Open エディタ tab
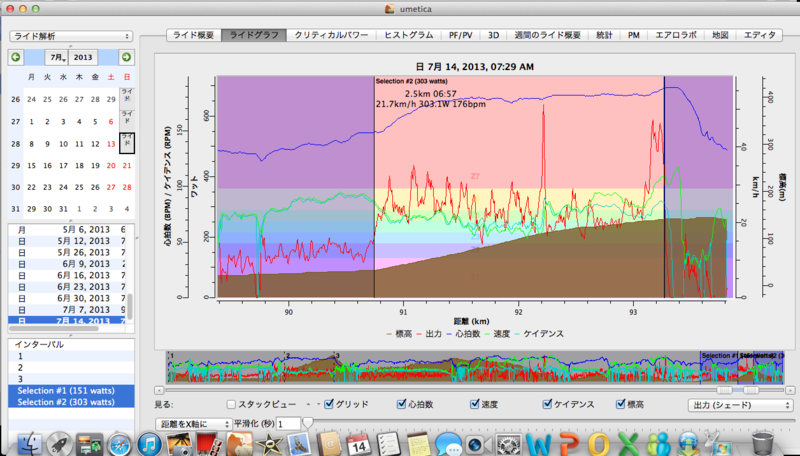This screenshot has height=456, width=800. coord(759,35)
